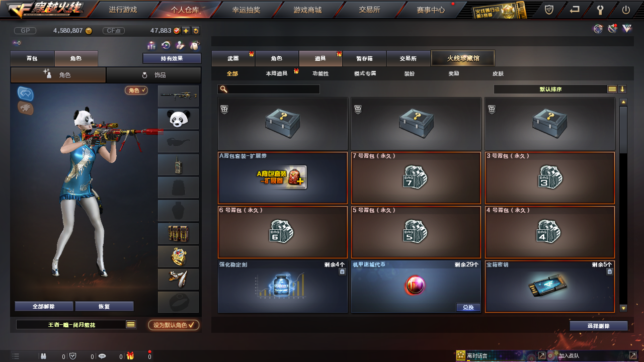Click the trash icon on 强化稳定剂 item
This screenshot has width=644, height=362.
click(x=342, y=271)
